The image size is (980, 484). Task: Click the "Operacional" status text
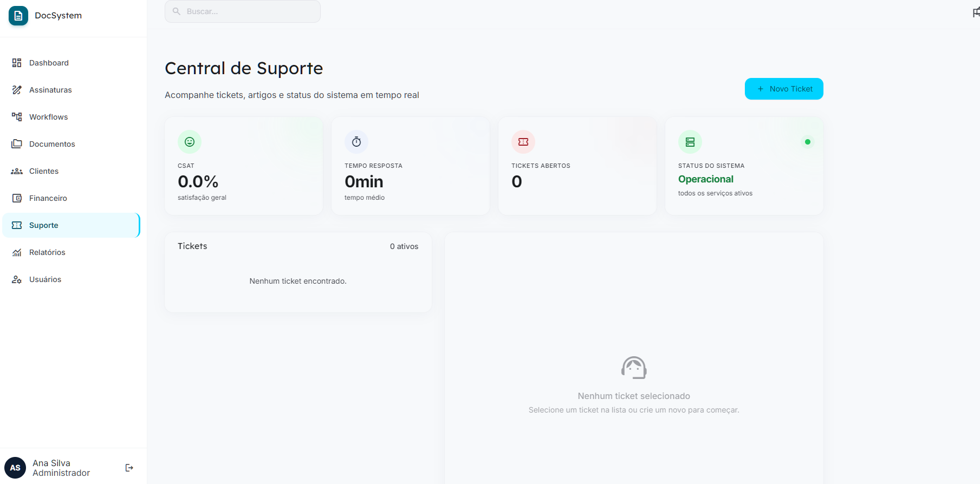(706, 179)
